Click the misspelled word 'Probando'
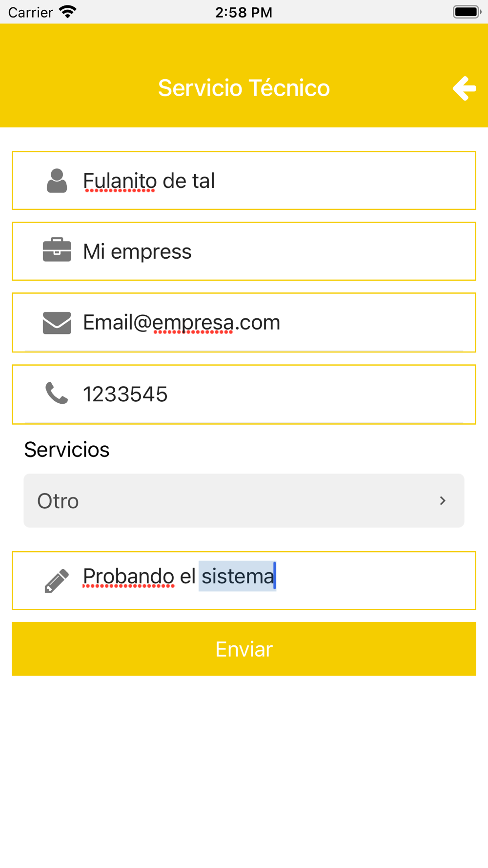Screen dimensions: 488x868 (128, 577)
